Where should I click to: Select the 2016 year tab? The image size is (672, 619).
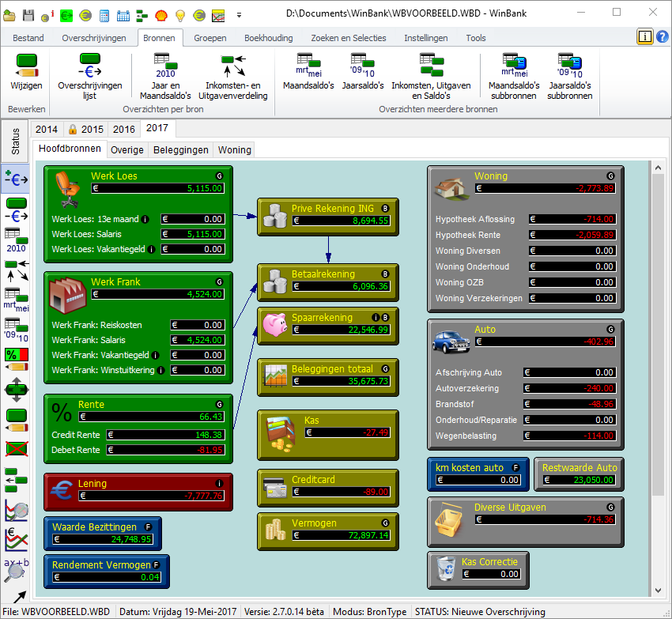click(123, 129)
